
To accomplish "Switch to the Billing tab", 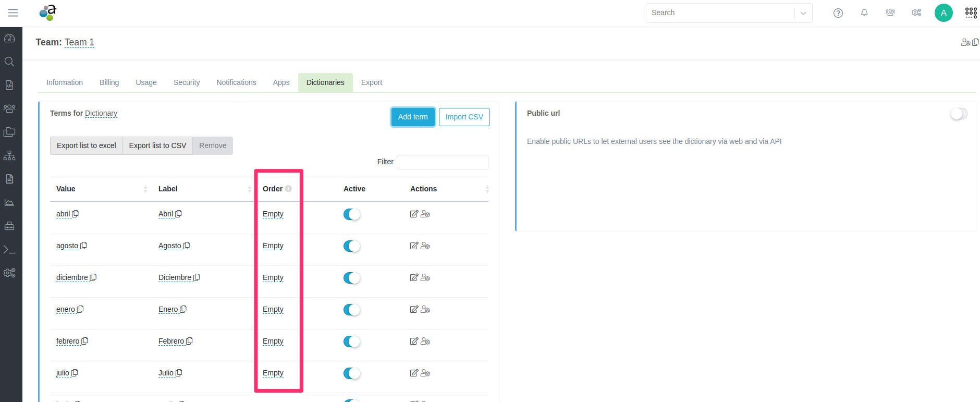I will click(x=109, y=82).
